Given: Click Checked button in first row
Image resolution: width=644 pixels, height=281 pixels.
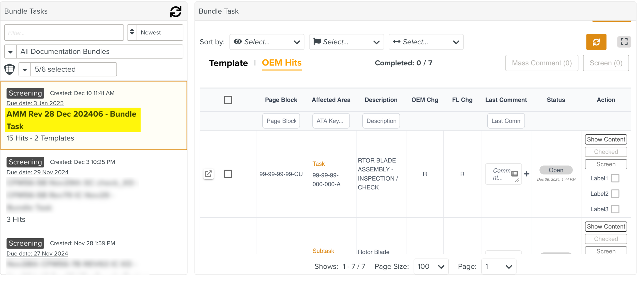Looking at the screenshot, I should pyautogui.click(x=606, y=152).
